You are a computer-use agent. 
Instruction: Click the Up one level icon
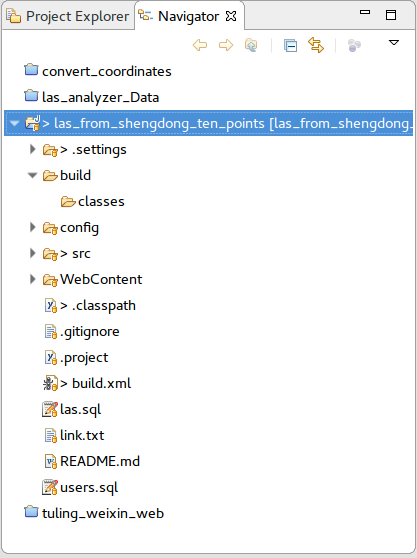pyautogui.click(x=251, y=45)
